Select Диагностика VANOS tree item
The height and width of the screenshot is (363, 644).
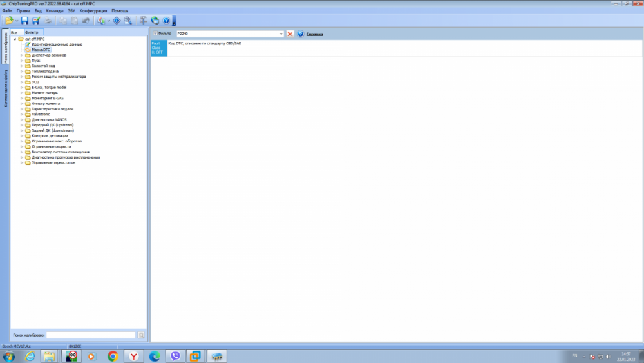click(50, 120)
